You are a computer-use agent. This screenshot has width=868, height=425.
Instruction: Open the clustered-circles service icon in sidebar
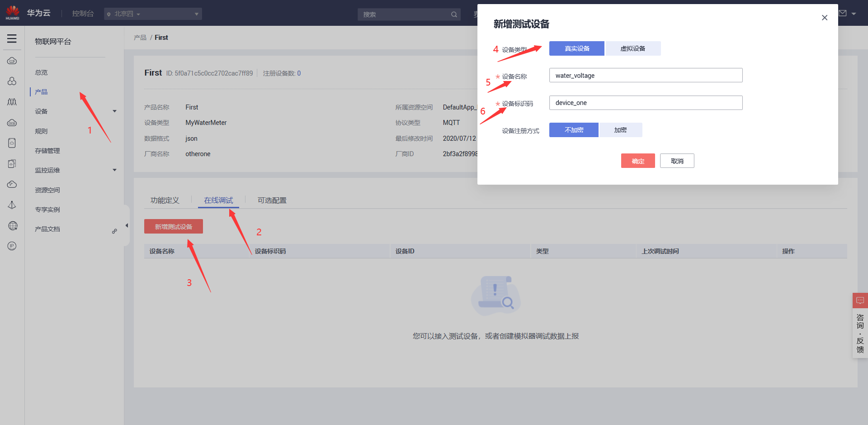point(12,81)
